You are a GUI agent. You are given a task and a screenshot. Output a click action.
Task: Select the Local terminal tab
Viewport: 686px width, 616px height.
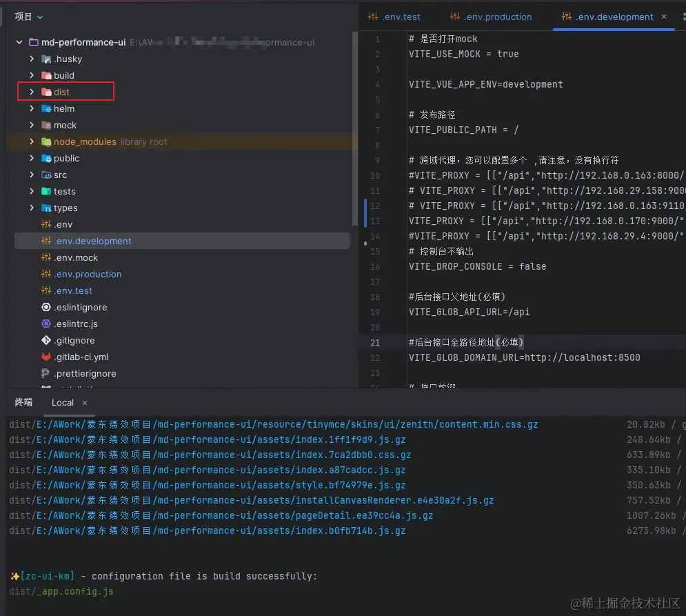click(63, 402)
